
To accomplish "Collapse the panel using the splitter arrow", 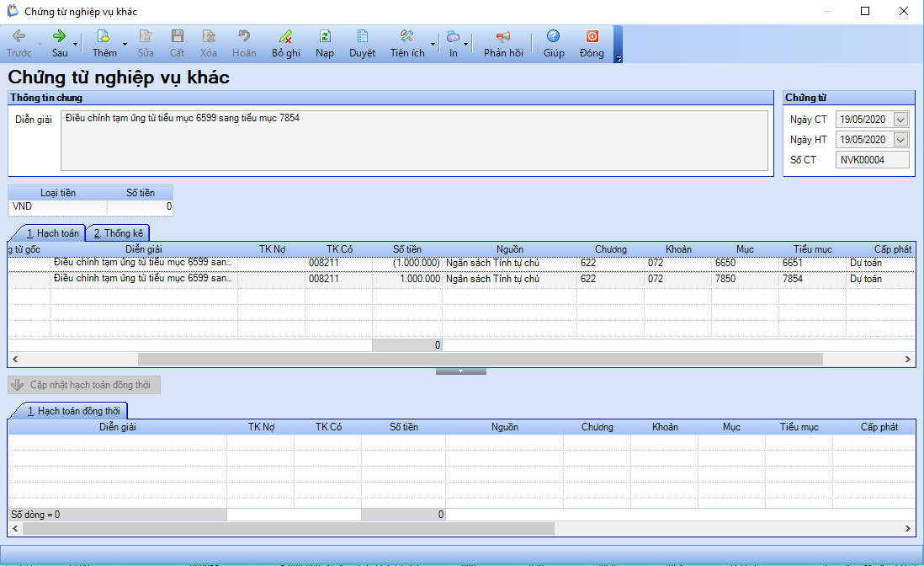I will click(x=461, y=371).
